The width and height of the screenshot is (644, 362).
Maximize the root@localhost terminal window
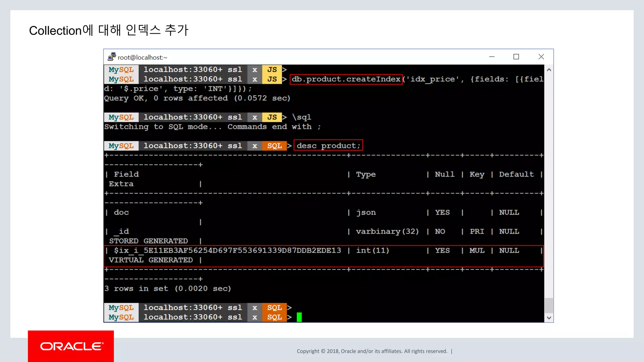pyautogui.click(x=516, y=57)
